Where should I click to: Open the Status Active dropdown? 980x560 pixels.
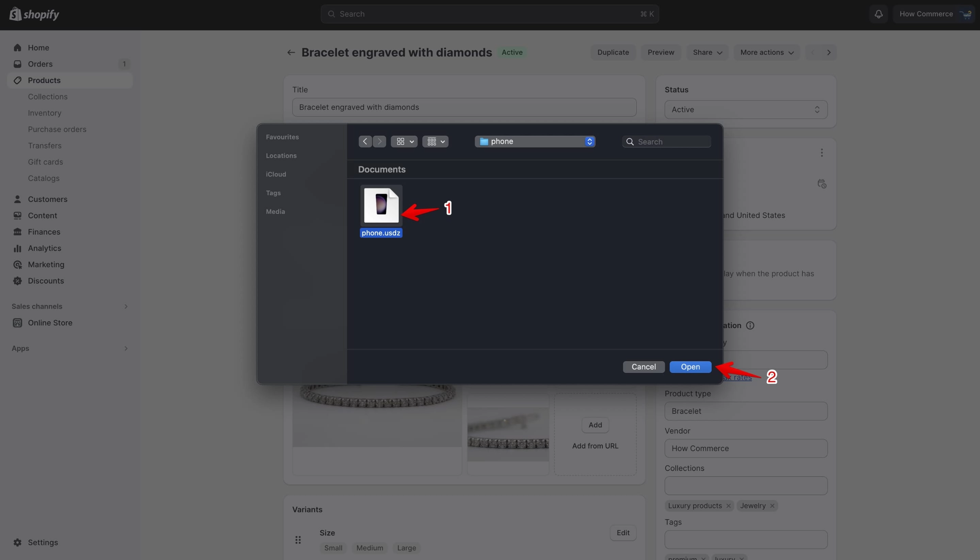746,109
